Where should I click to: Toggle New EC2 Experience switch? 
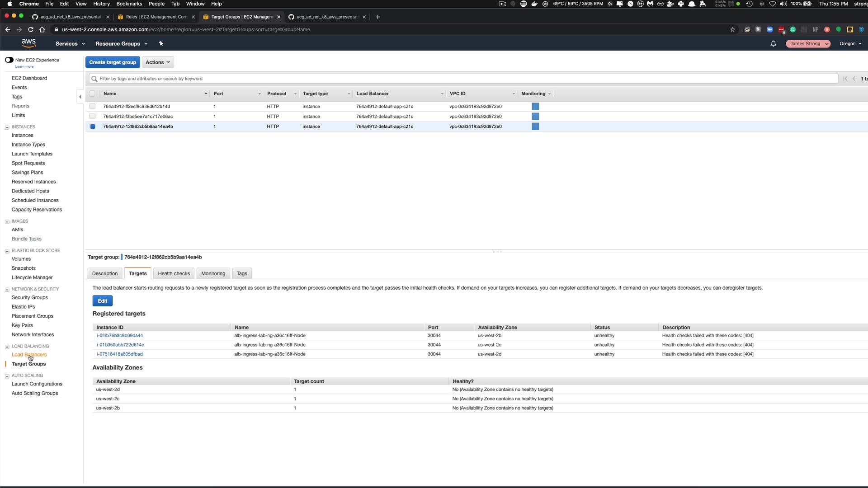tap(9, 60)
